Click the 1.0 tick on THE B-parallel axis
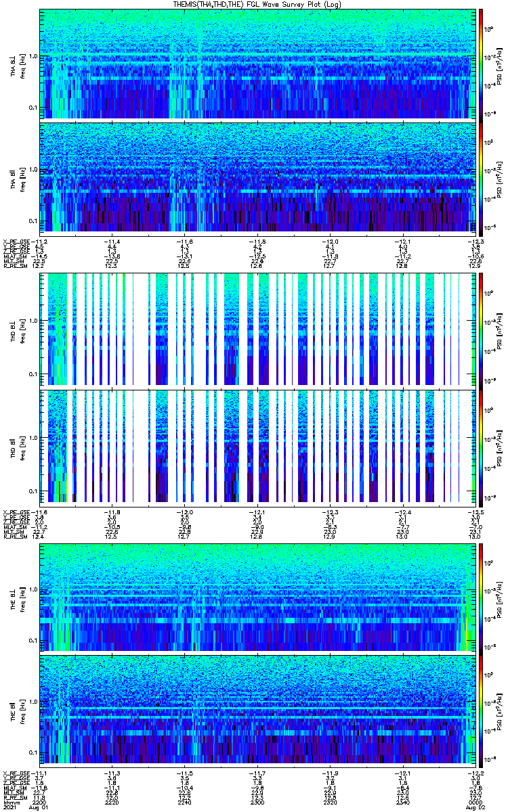508x812 pixels. [x=35, y=702]
